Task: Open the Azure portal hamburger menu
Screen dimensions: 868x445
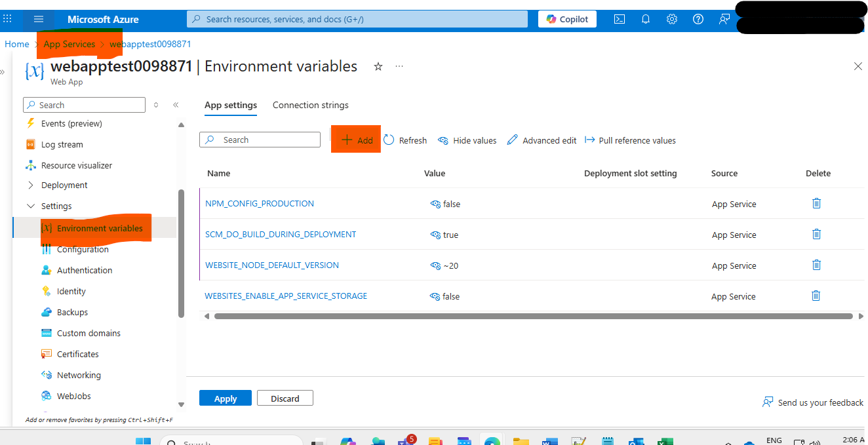Action: 39,20
